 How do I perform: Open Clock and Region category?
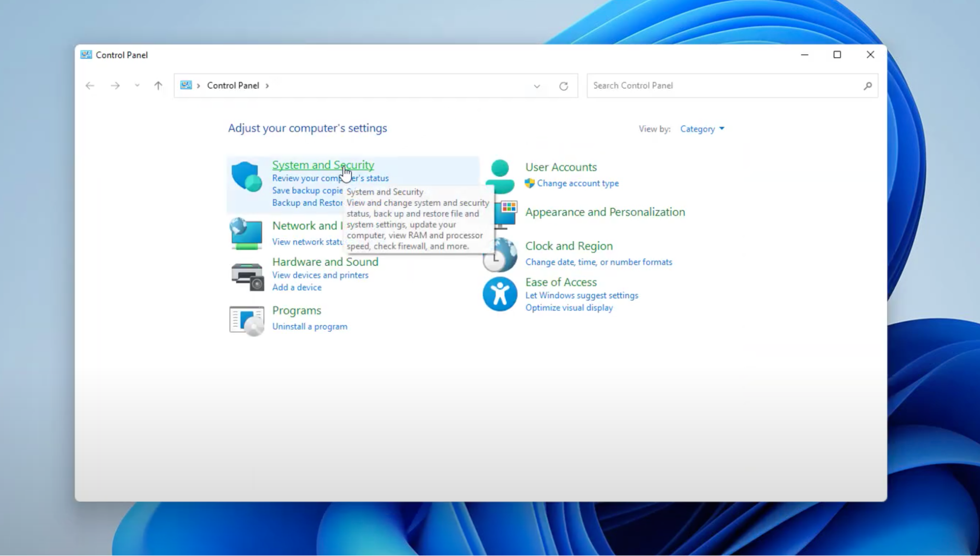[x=569, y=246]
